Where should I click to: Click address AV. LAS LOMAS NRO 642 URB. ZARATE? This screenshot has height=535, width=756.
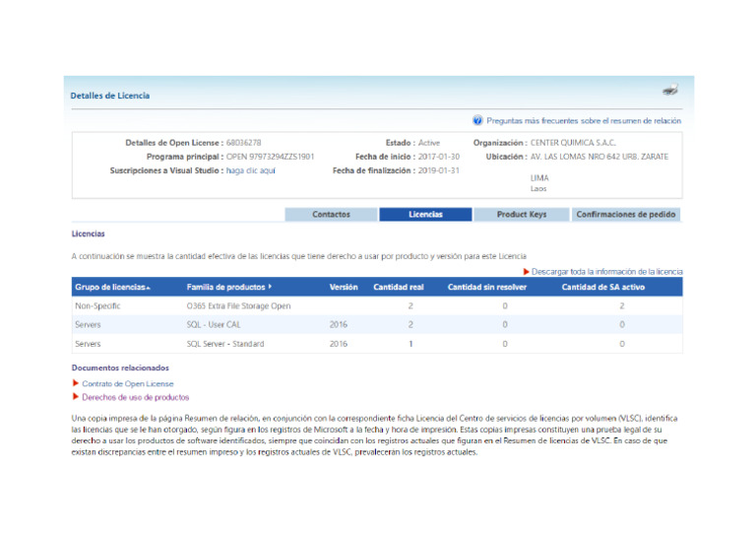click(x=599, y=157)
